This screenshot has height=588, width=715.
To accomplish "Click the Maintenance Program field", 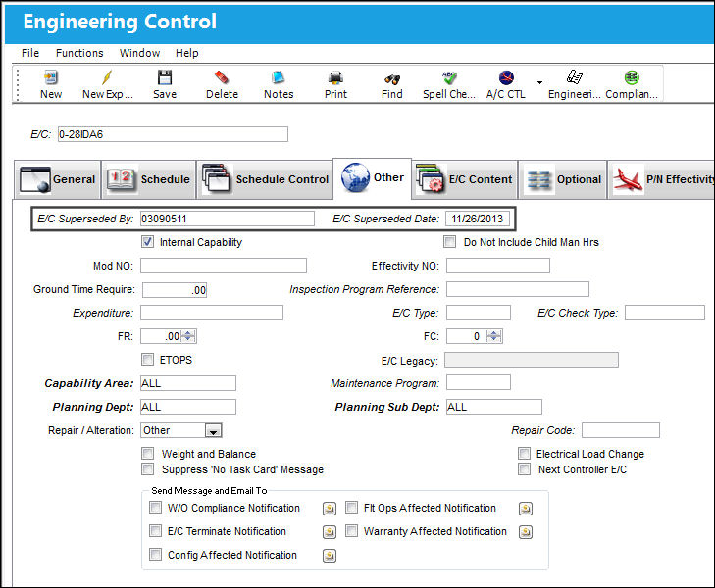I will tap(479, 382).
